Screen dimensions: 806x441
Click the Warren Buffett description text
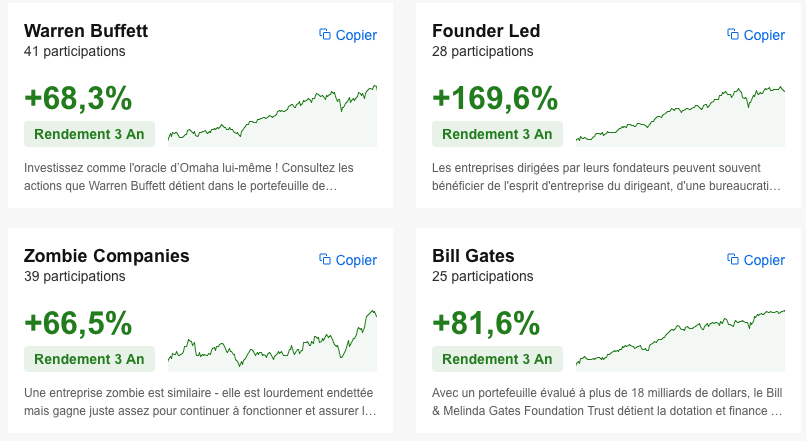189,177
